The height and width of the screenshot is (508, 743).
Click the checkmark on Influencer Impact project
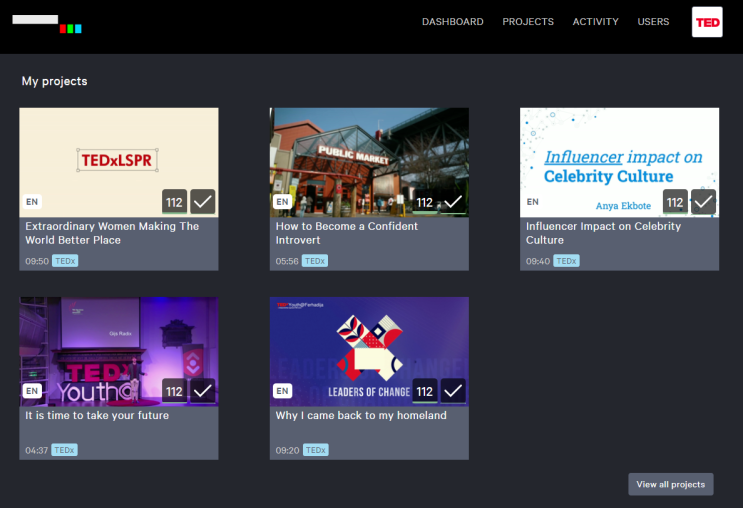(703, 202)
